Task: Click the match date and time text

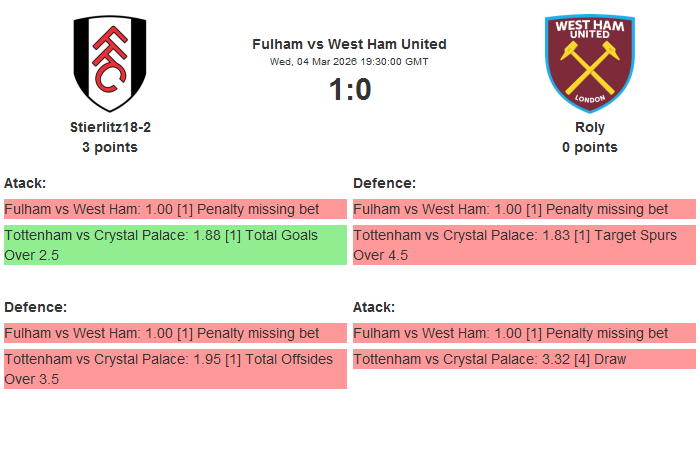Action: tap(349, 61)
